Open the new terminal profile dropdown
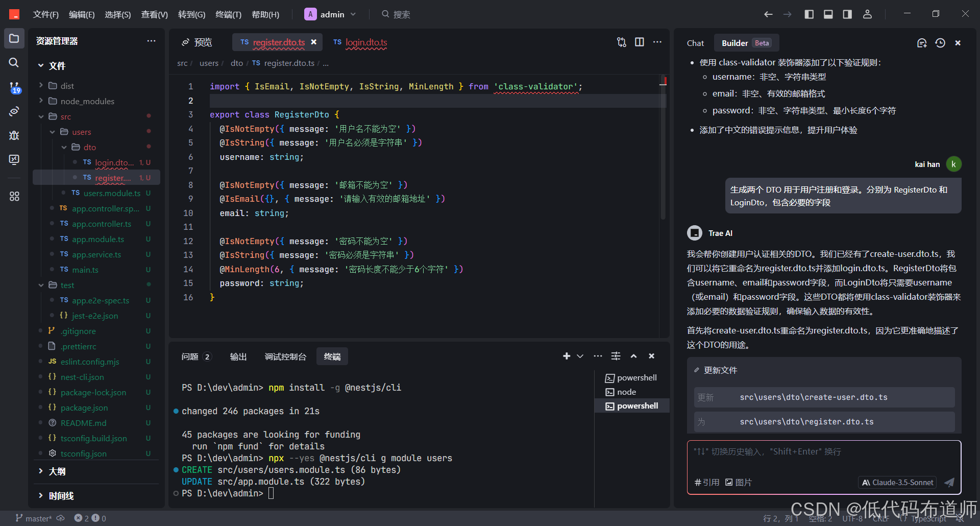The height and width of the screenshot is (526, 980). point(580,356)
